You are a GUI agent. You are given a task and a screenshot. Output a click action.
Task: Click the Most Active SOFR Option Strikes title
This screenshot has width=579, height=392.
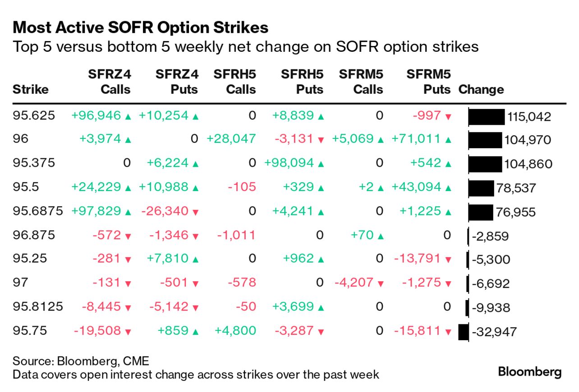coord(140,28)
